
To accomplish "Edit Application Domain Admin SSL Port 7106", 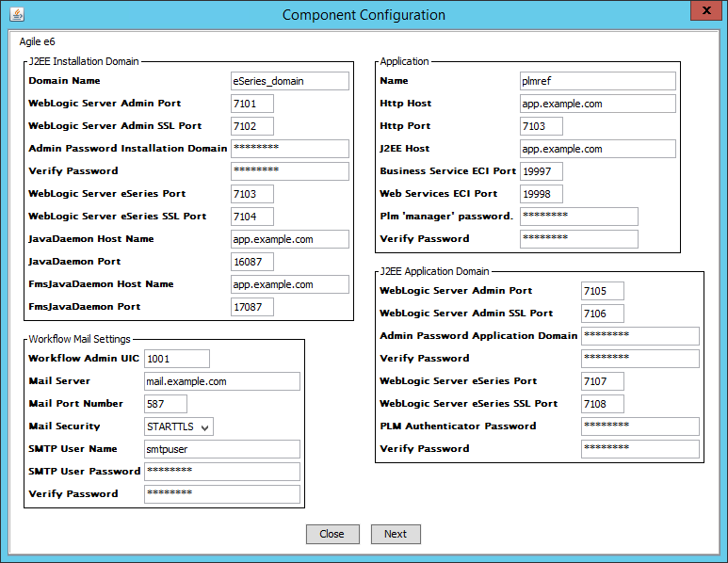I will (x=603, y=314).
